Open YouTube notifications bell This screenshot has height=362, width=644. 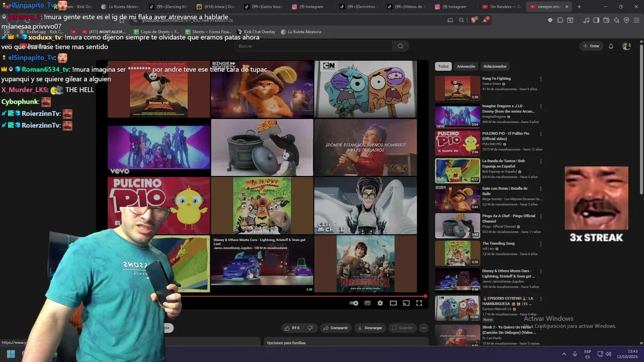pos(611,46)
